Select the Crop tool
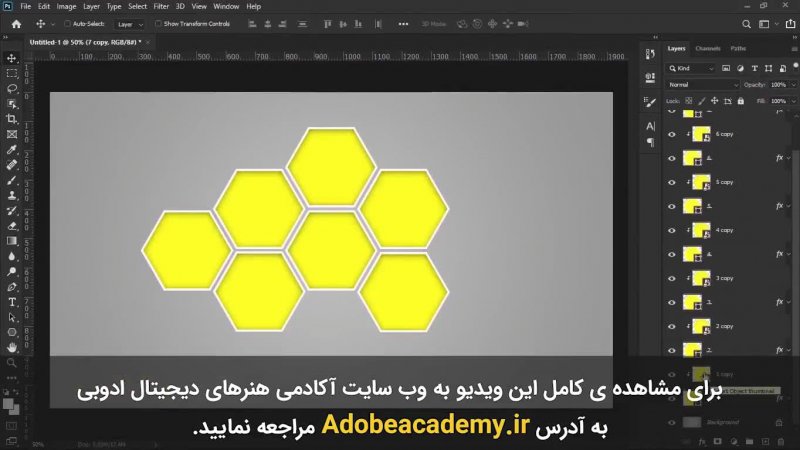The width and height of the screenshot is (800, 450). [x=12, y=118]
